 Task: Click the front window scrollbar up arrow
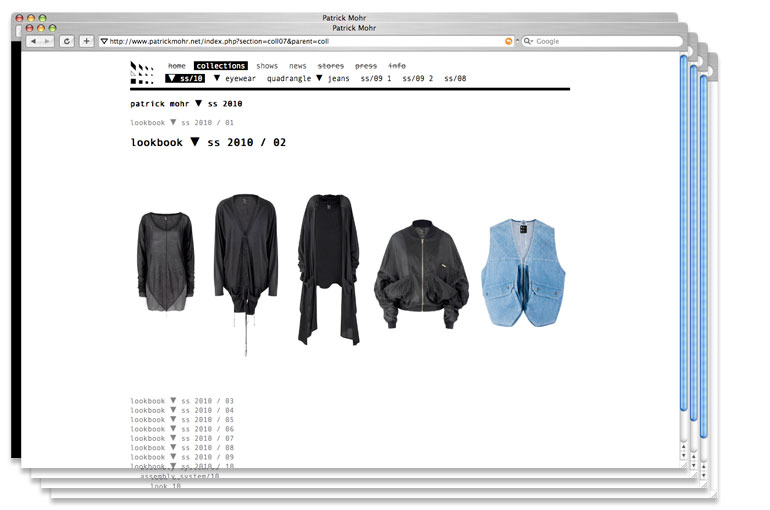(684, 447)
